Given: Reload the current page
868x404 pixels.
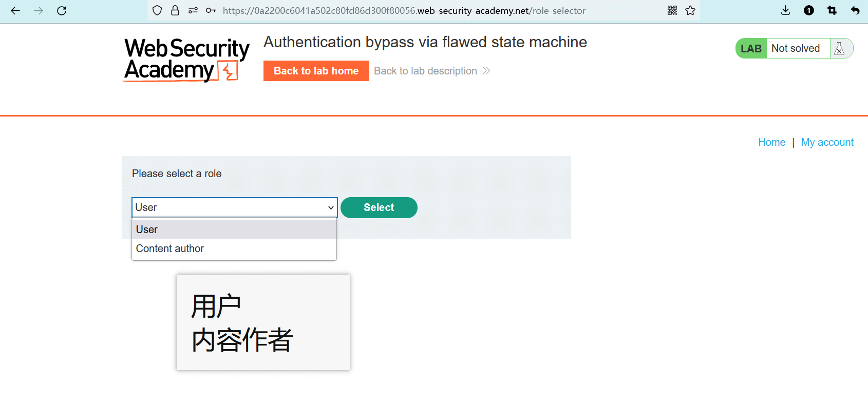Looking at the screenshot, I should [62, 11].
